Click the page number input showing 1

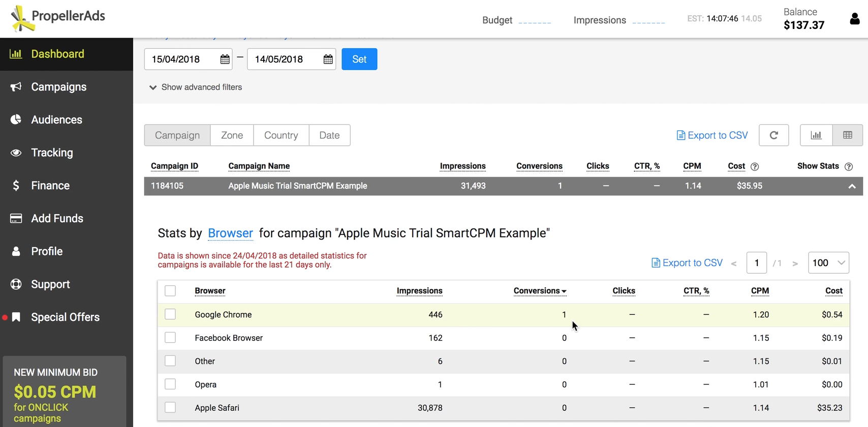point(756,263)
